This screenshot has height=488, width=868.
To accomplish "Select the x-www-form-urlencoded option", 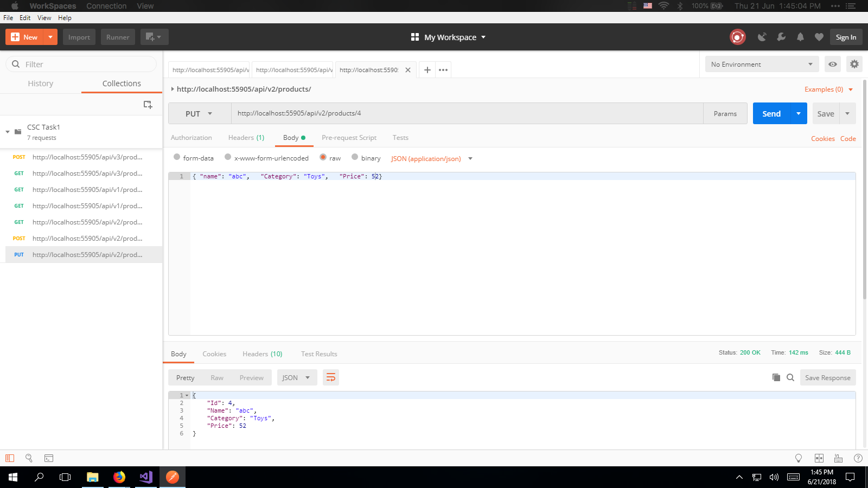I will click(228, 157).
